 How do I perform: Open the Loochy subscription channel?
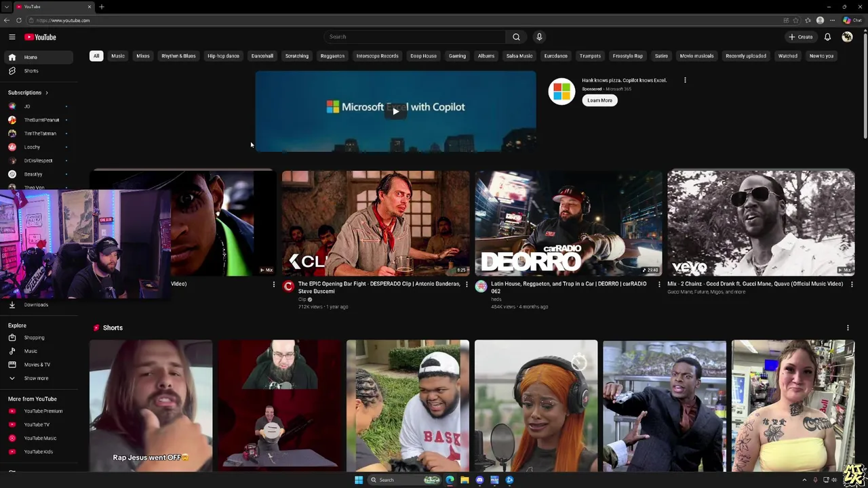point(39,147)
